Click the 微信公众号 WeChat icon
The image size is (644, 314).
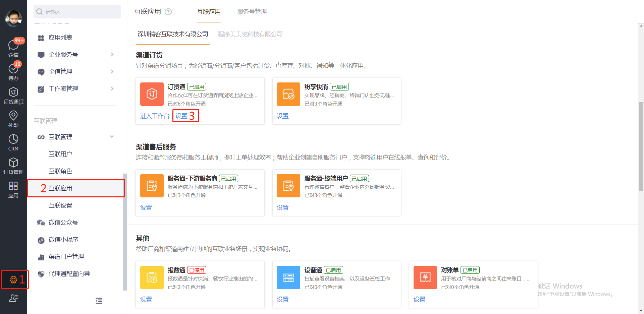coord(41,223)
